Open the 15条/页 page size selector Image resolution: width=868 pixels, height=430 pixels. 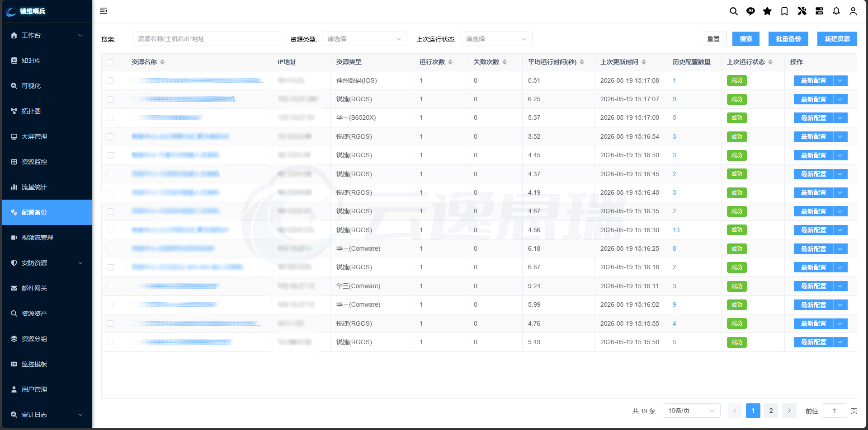(691, 411)
